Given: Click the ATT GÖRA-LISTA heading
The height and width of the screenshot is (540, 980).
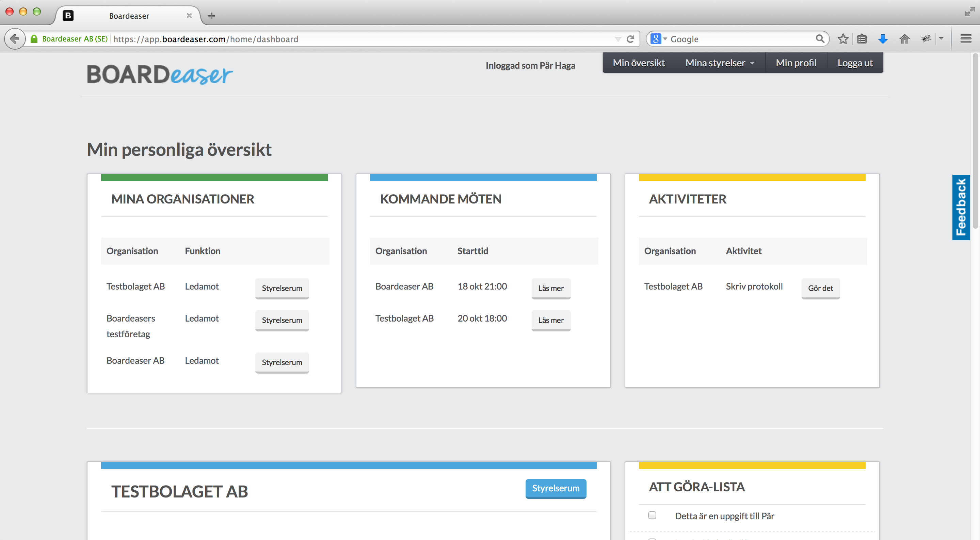Looking at the screenshot, I should pyautogui.click(x=696, y=487).
